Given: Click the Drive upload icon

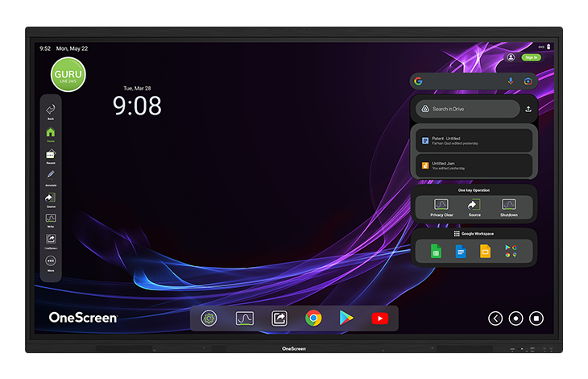Looking at the screenshot, I should [528, 109].
